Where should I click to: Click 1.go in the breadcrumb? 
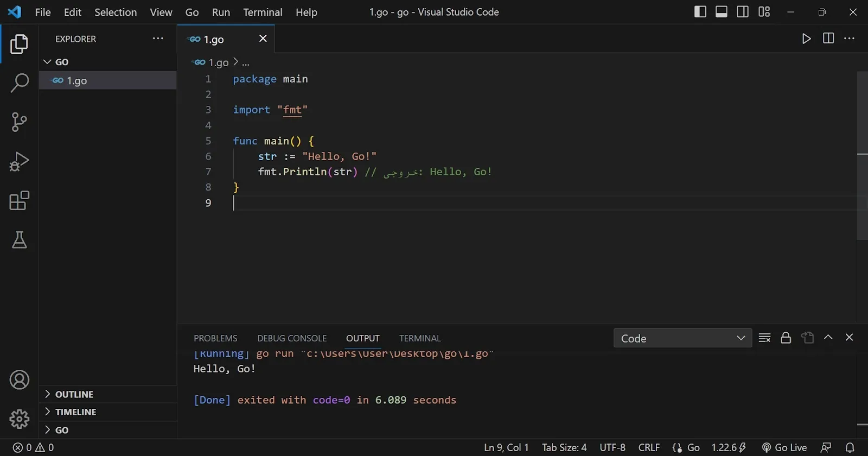point(219,62)
